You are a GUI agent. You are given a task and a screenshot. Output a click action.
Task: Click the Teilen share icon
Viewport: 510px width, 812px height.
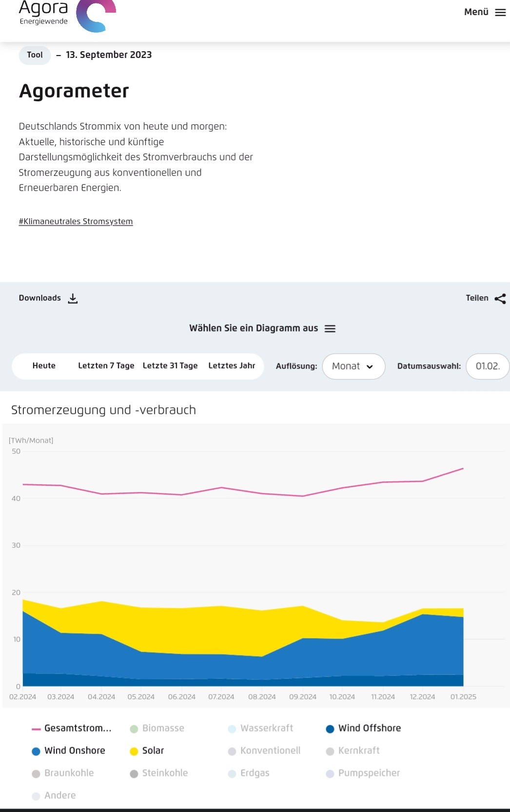[500, 299]
